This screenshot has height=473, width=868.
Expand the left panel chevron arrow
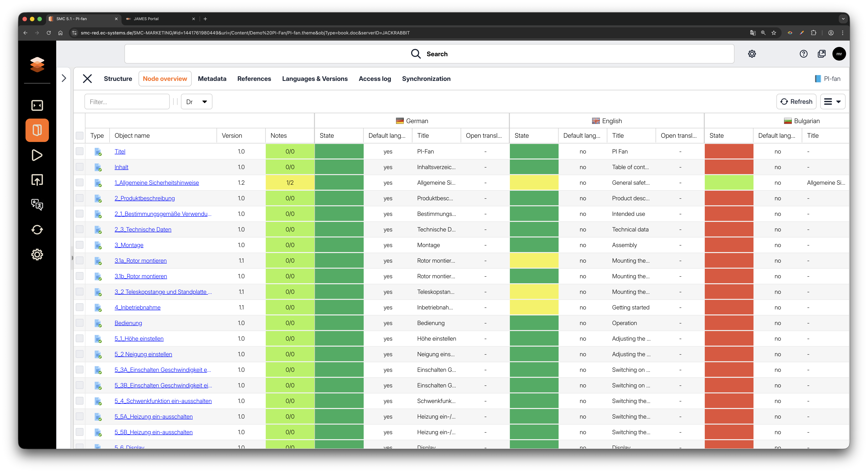tap(64, 78)
